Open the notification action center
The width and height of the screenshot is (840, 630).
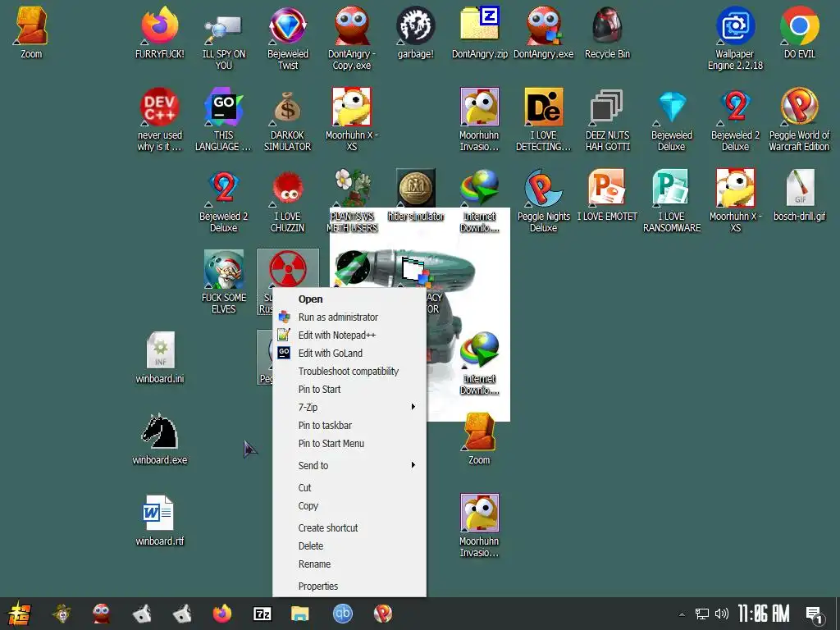tap(815, 615)
